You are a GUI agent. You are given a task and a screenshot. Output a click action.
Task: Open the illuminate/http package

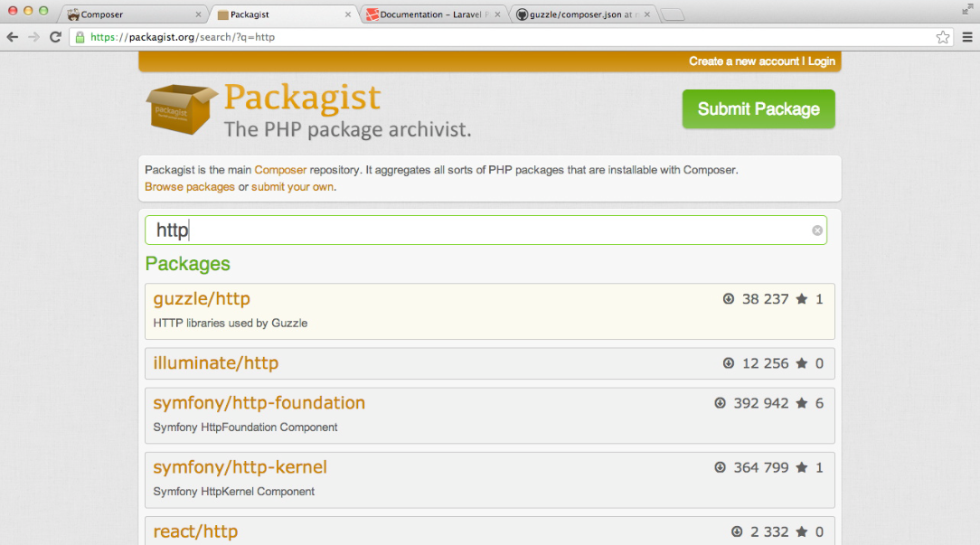(x=216, y=363)
